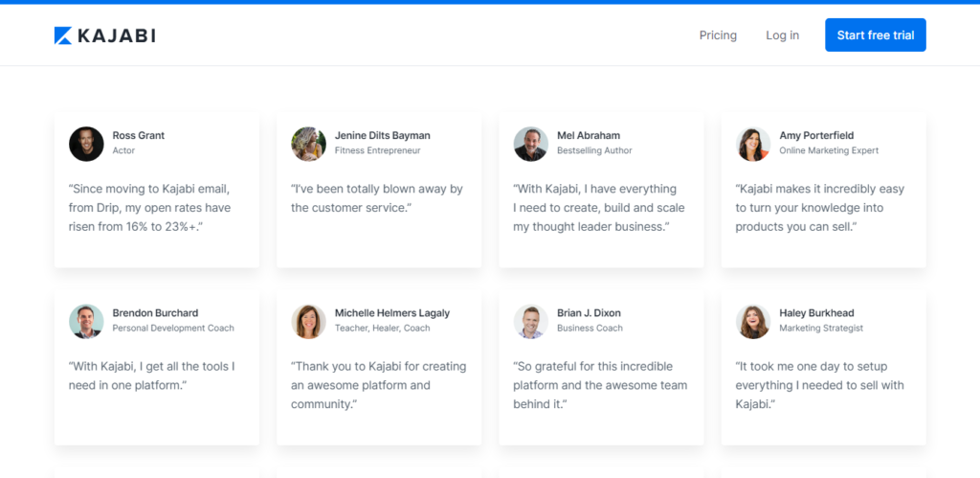Click the Ross Grant name heading

point(139,135)
